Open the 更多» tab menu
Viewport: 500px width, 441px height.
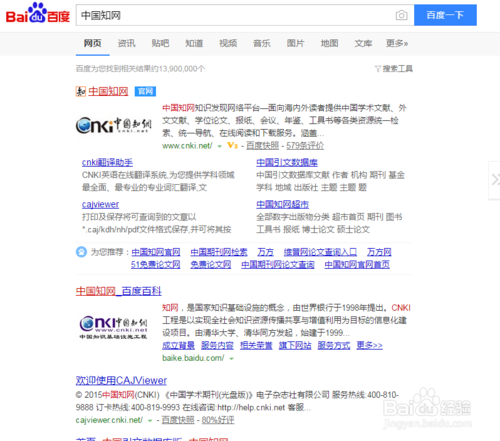pos(397,43)
